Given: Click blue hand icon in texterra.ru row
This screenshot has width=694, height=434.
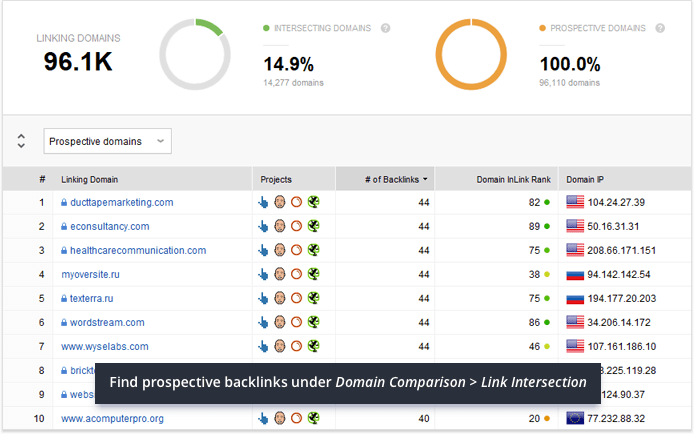Looking at the screenshot, I should click(263, 298).
